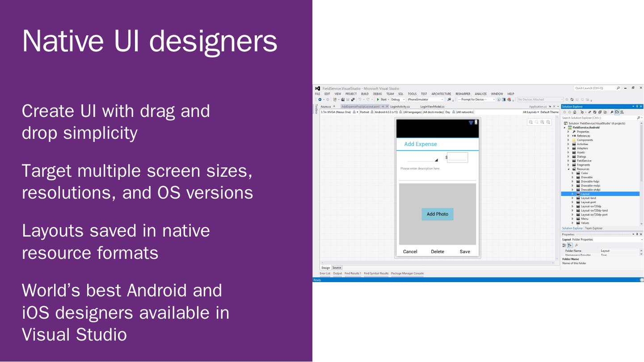Screen dimensions: 644x362
Task: Switch to the LoginActivity.cs tab
Action: click(400, 107)
